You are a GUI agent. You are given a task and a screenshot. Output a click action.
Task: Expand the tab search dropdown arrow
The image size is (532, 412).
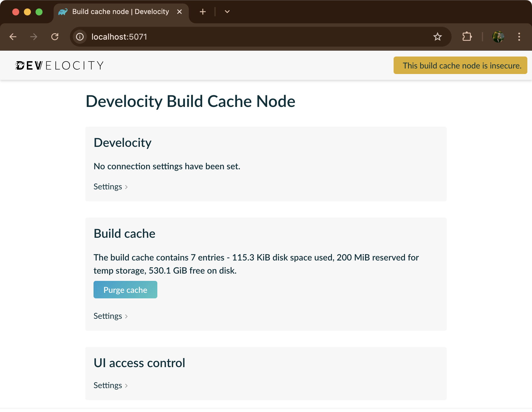(x=227, y=12)
